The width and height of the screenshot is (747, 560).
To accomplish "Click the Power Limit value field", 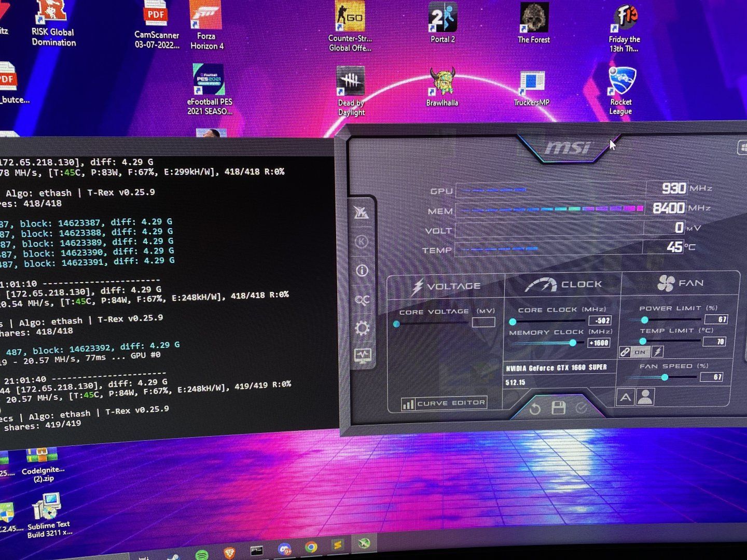I will [716, 319].
